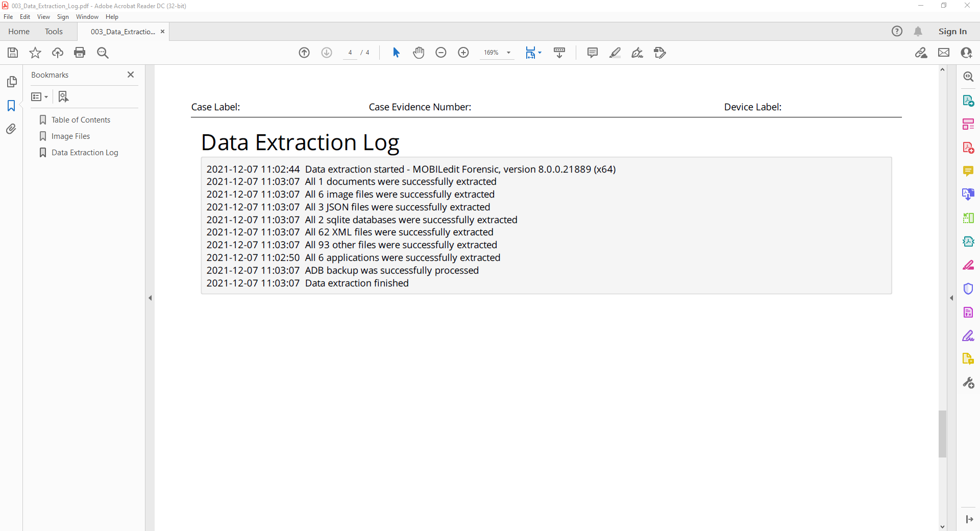
Task: Click the Print file icon
Action: [80, 53]
